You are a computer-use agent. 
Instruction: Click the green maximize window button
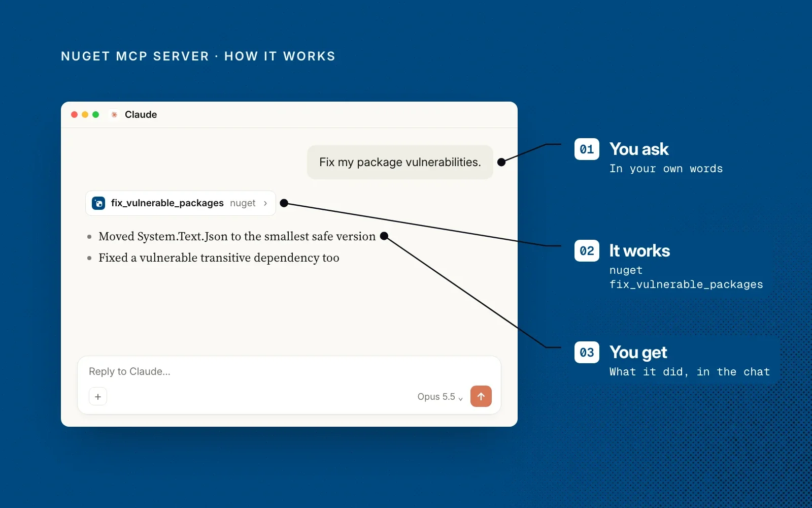pos(95,115)
